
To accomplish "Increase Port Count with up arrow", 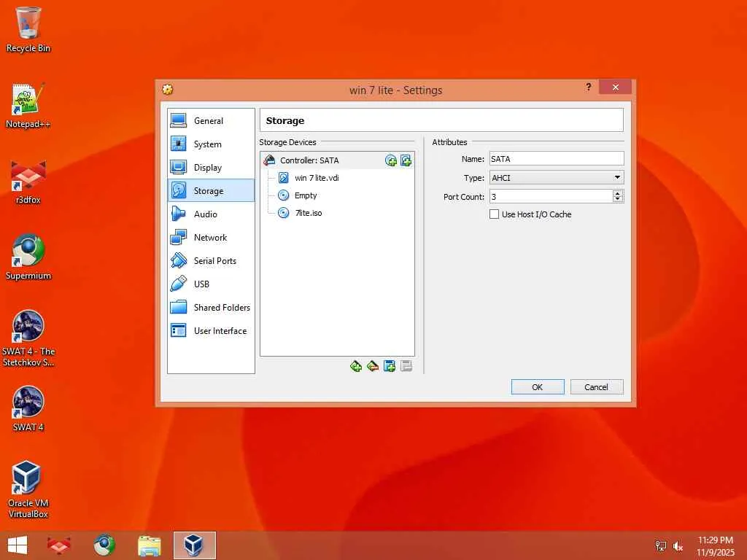I will (618, 192).
